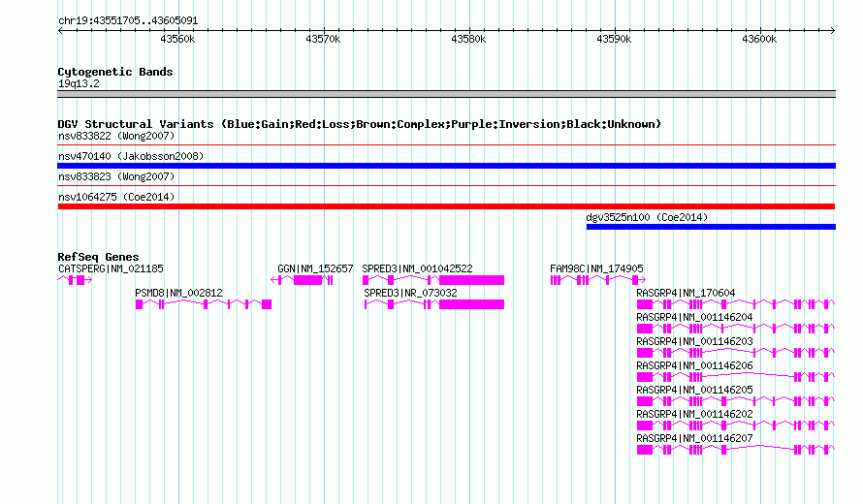The height and width of the screenshot is (504, 863).
Task: Click the CATSPERG gene glyph
Action: [75, 280]
